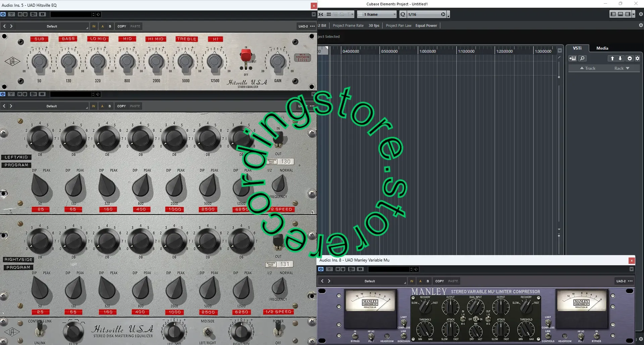Click show previous instrument up arrow

pos(612,58)
